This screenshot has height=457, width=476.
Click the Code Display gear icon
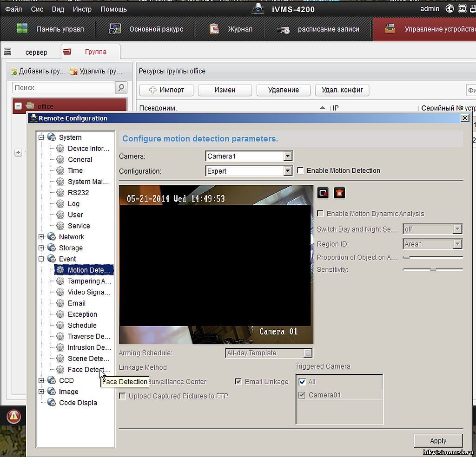[x=52, y=402]
